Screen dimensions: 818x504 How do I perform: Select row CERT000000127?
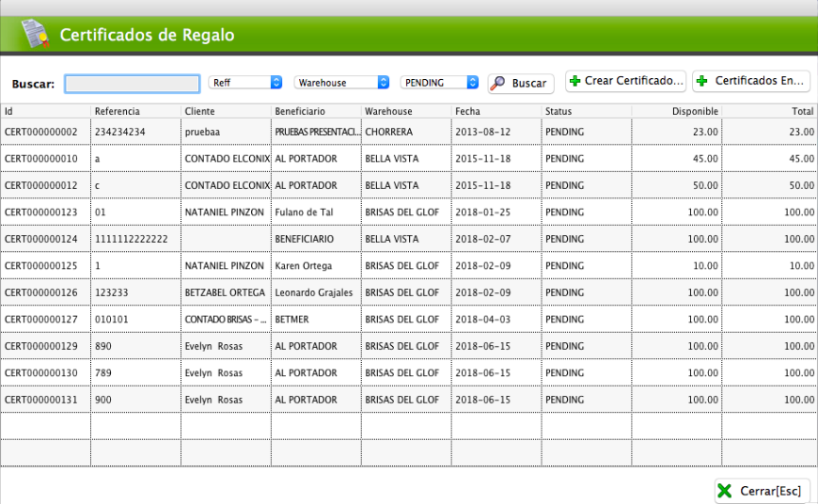(409, 320)
